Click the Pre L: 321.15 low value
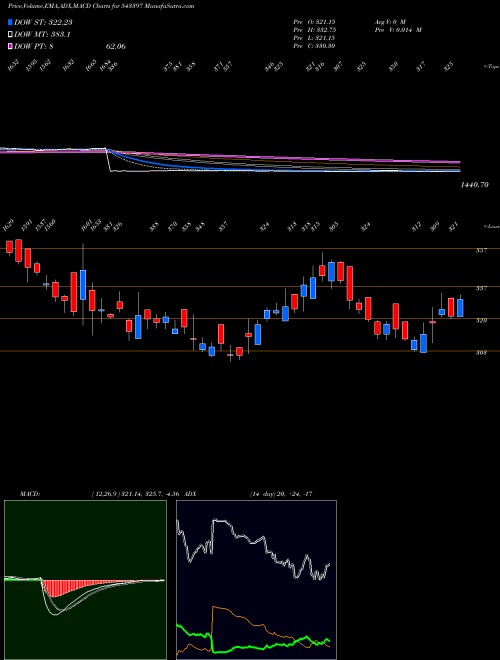Image resolution: width=500 pixels, height=660 pixels. 314,38
